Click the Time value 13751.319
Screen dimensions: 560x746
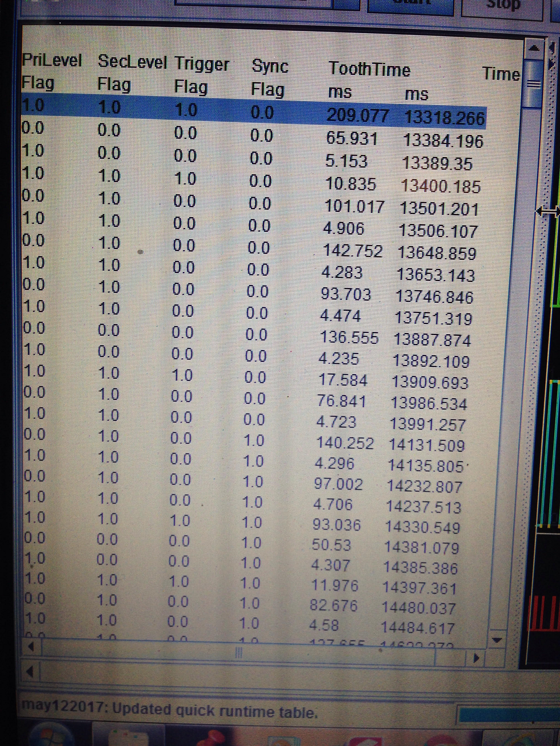click(x=434, y=318)
